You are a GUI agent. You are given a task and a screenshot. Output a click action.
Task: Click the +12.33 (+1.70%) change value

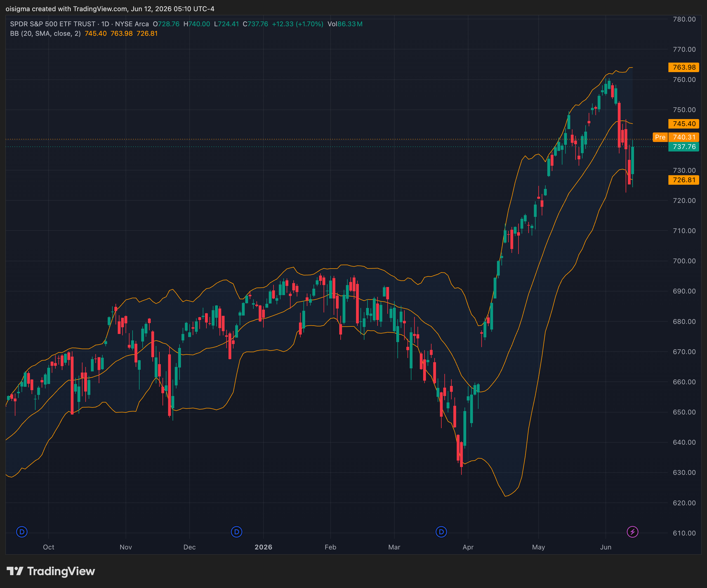point(298,24)
